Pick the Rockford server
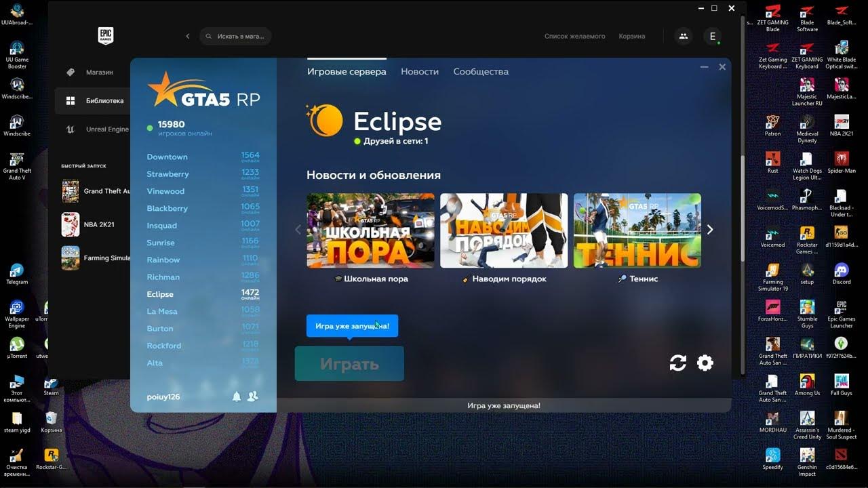Image resolution: width=868 pixels, height=488 pixels. 203,346
